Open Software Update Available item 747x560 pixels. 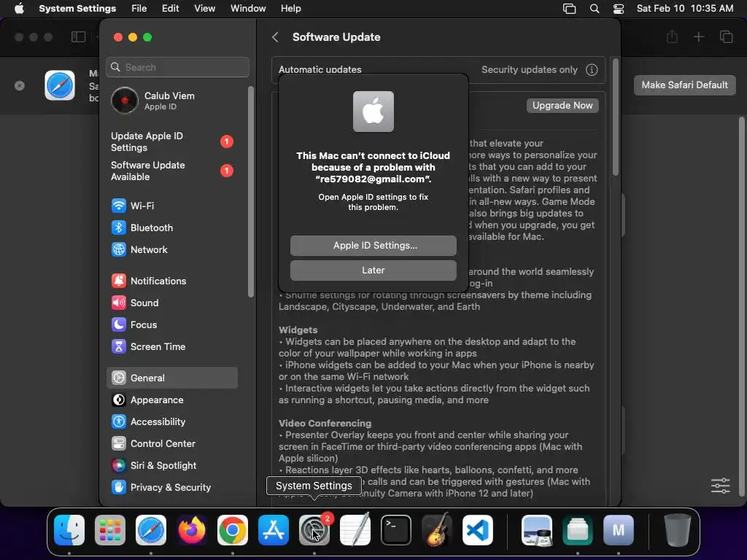click(172, 171)
